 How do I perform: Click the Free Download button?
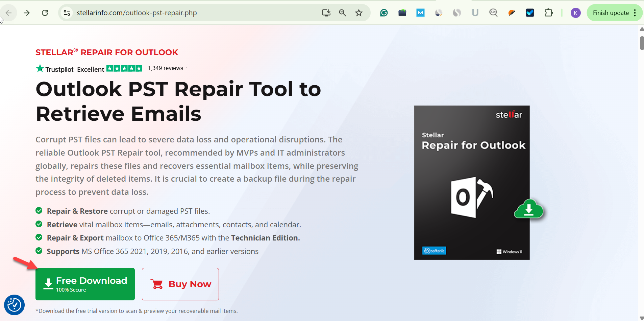coord(85,284)
